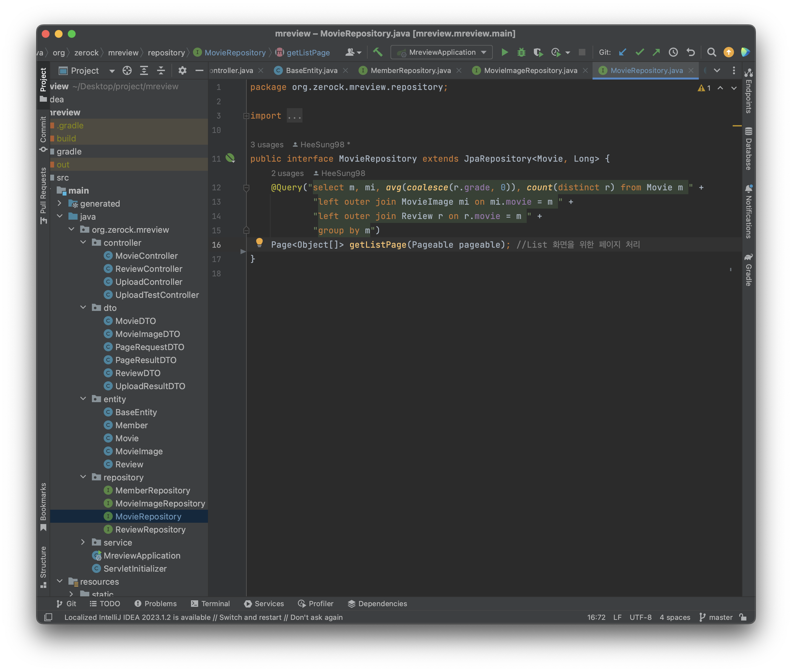Collapse the entity package
This screenshot has width=792, height=672.
click(x=83, y=399)
